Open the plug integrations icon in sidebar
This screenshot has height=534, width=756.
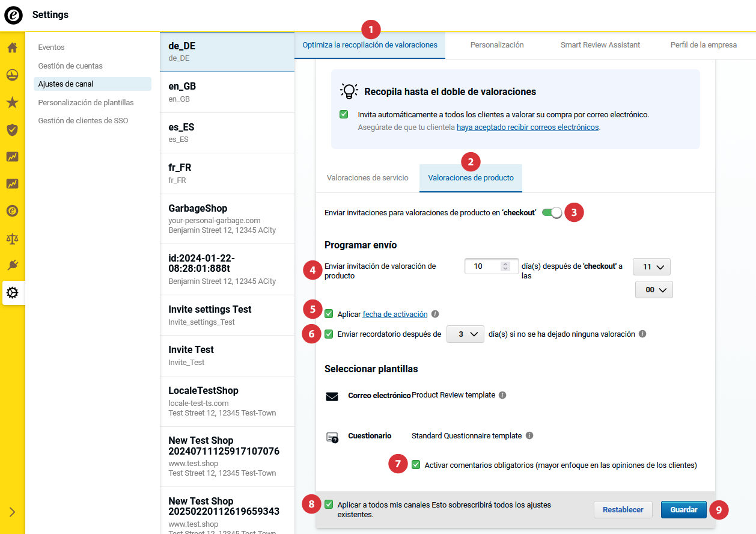pyautogui.click(x=12, y=265)
